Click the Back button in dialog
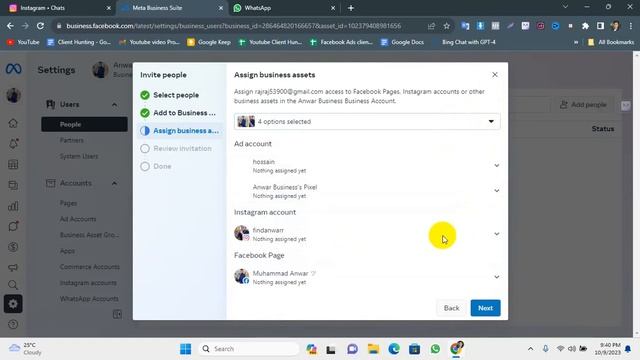Screen dimensions: 640x360 coord(451,308)
